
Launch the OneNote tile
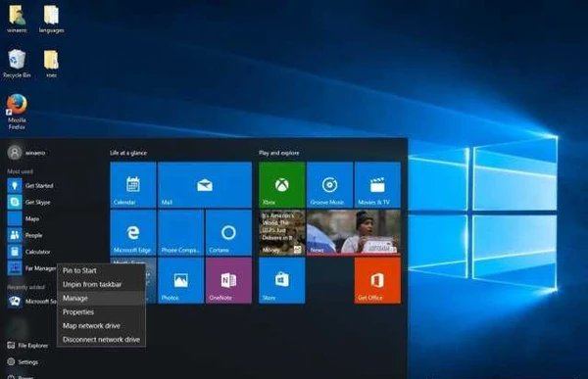228,280
